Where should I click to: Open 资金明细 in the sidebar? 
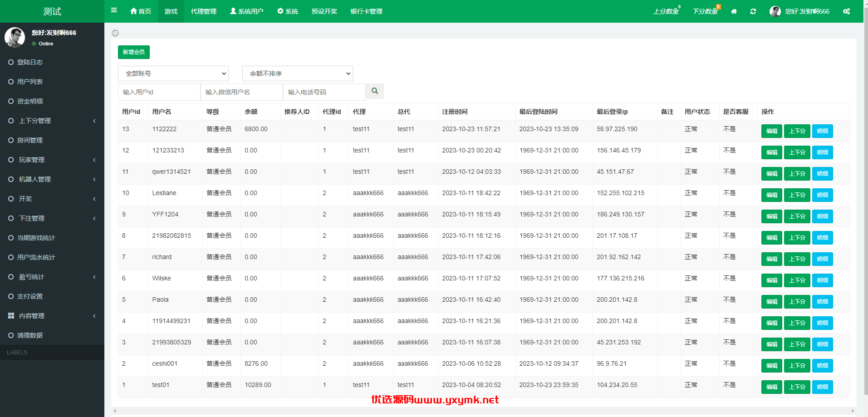click(52, 101)
